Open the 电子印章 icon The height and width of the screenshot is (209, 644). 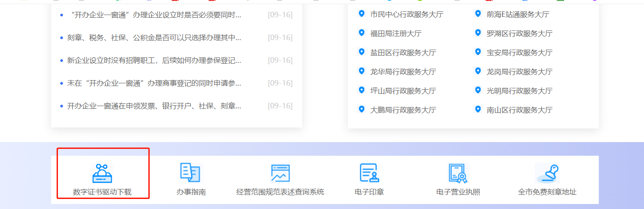[x=369, y=173]
